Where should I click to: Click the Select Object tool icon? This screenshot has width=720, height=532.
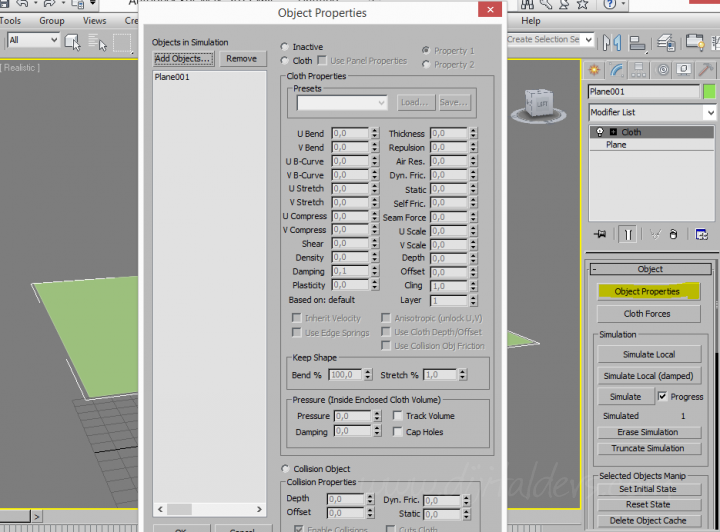pyautogui.click(x=72, y=41)
